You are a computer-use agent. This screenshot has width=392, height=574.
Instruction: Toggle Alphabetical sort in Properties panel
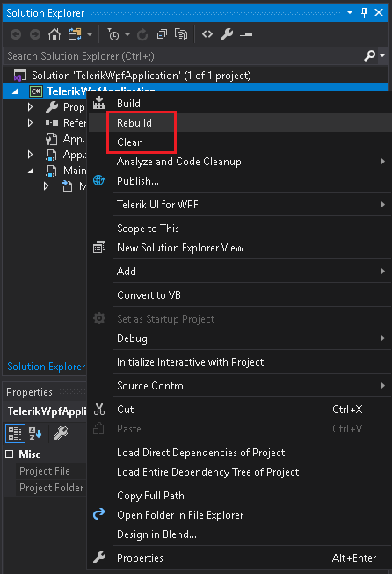click(x=35, y=433)
